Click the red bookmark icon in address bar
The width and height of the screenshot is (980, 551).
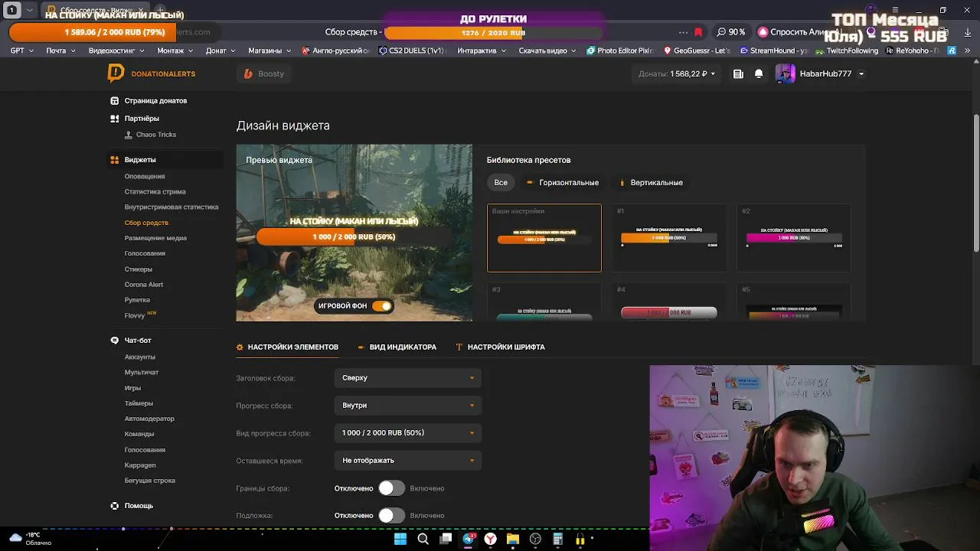tap(698, 32)
